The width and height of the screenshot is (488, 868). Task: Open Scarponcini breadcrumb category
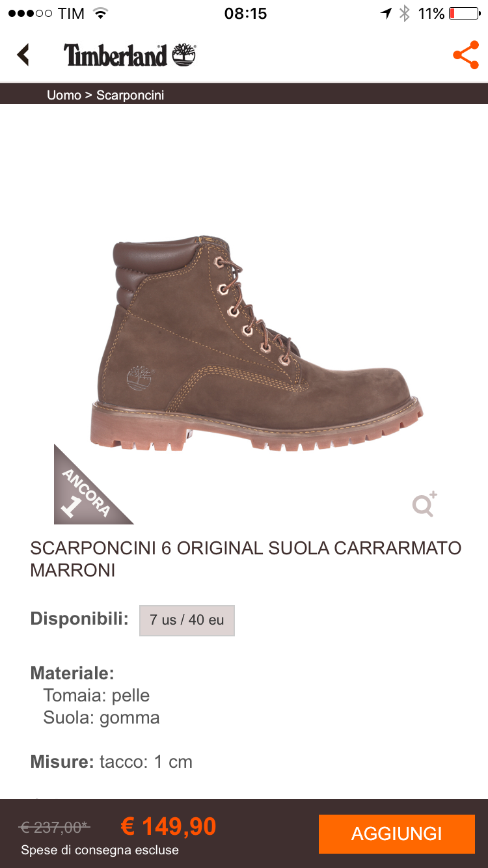click(x=130, y=95)
